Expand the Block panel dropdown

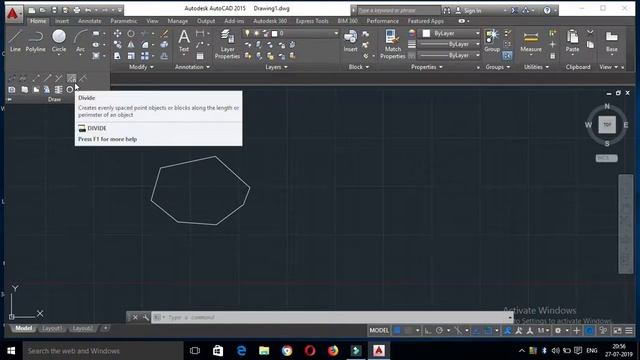pyautogui.click(x=358, y=67)
